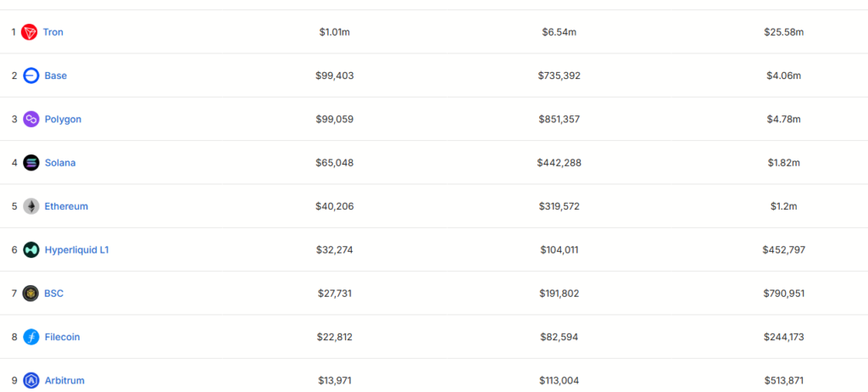This screenshot has width=868, height=392.
Task: Open the Filecoin chain link
Action: 63,337
